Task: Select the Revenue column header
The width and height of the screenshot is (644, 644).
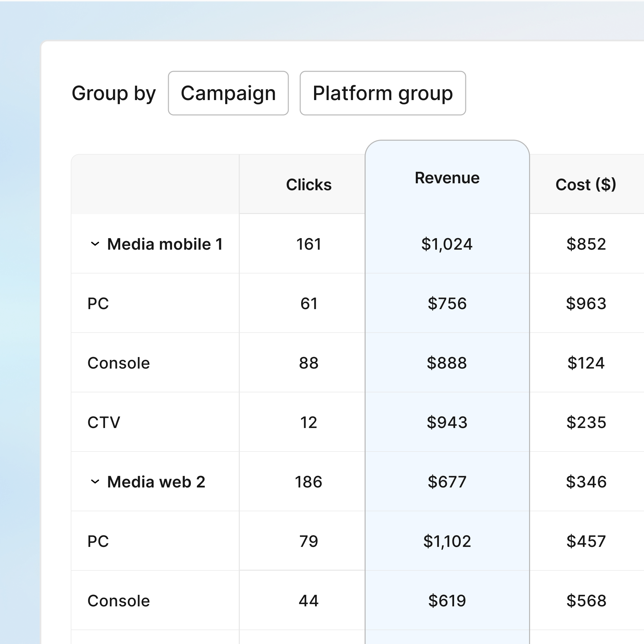Action: pyautogui.click(x=447, y=178)
